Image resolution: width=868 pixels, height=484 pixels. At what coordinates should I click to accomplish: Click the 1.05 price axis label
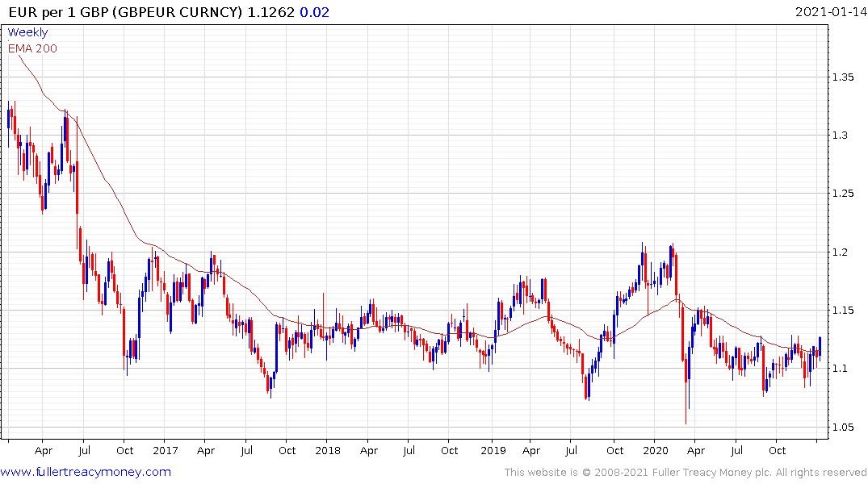843,428
